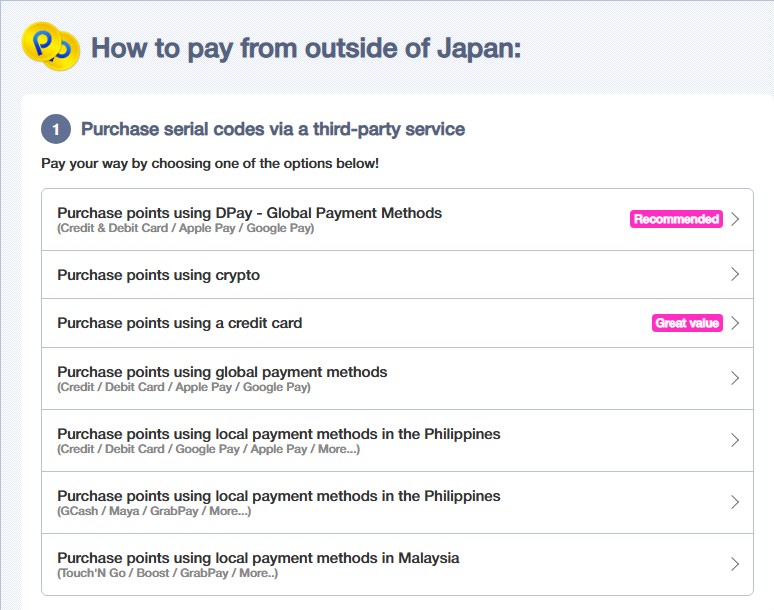Click the step 1 number circle badge
The height and width of the screenshot is (610, 774).
(x=56, y=129)
